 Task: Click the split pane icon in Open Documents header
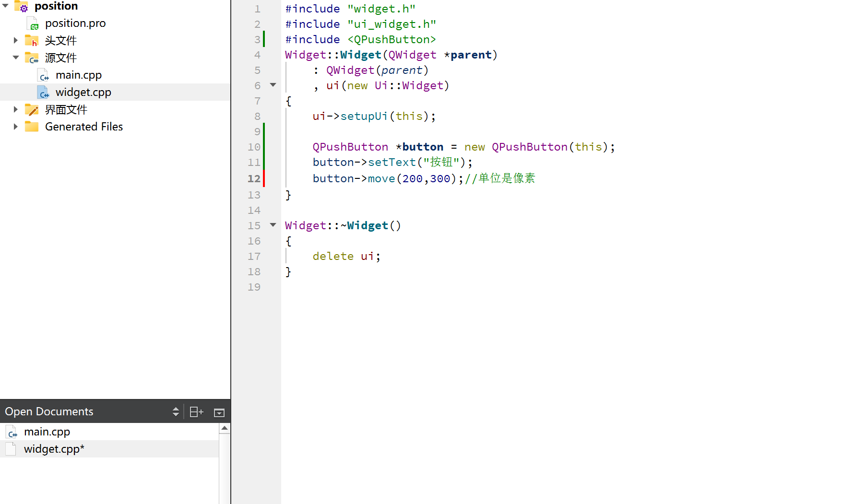[x=197, y=412]
